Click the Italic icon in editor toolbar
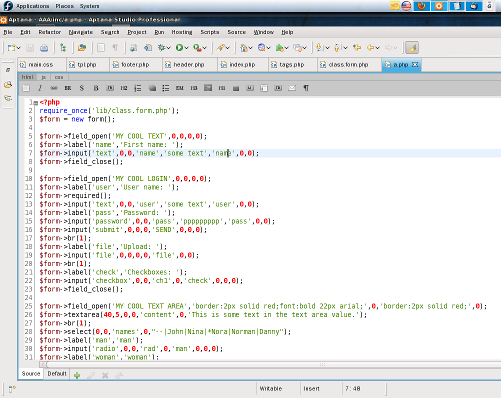 40,88
